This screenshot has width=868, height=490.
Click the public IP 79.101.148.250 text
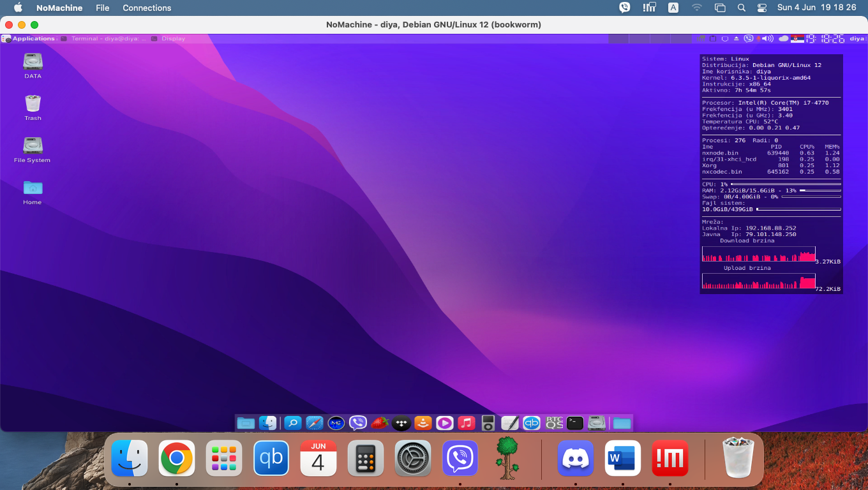pyautogui.click(x=771, y=234)
